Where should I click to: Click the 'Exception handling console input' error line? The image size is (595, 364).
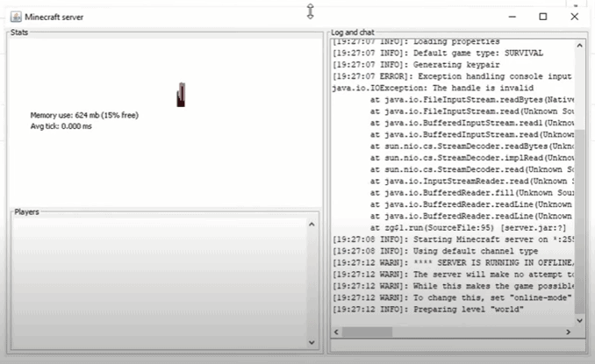click(452, 76)
